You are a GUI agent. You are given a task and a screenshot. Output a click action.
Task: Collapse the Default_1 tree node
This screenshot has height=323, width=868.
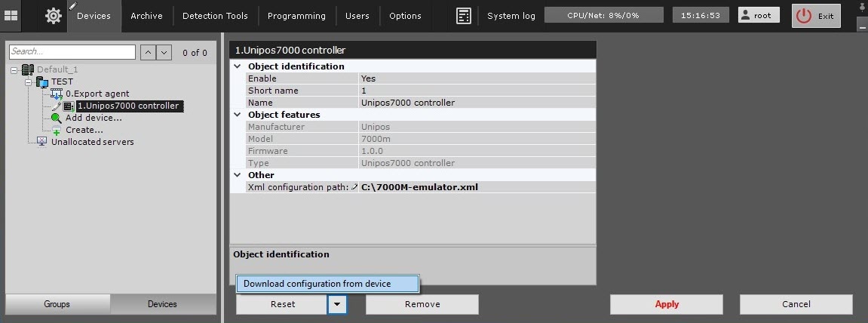click(x=14, y=70)
